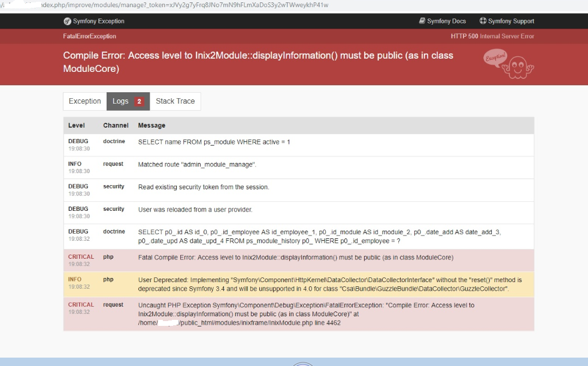Image resolution: width=588 pixels, height=366 pixels.
Task: Click the ps_module_history SELECT query message
Action: pyautogui.click(x=320, y=237)
